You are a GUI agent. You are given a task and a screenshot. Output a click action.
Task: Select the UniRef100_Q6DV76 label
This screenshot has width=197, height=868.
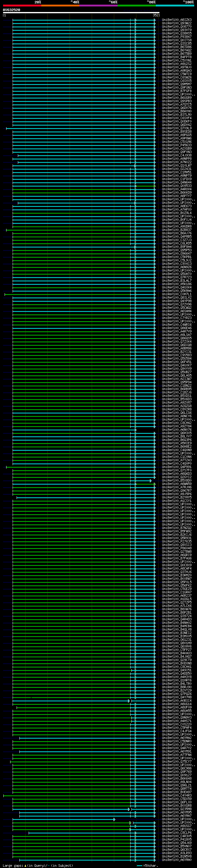[x=177, y=108]
